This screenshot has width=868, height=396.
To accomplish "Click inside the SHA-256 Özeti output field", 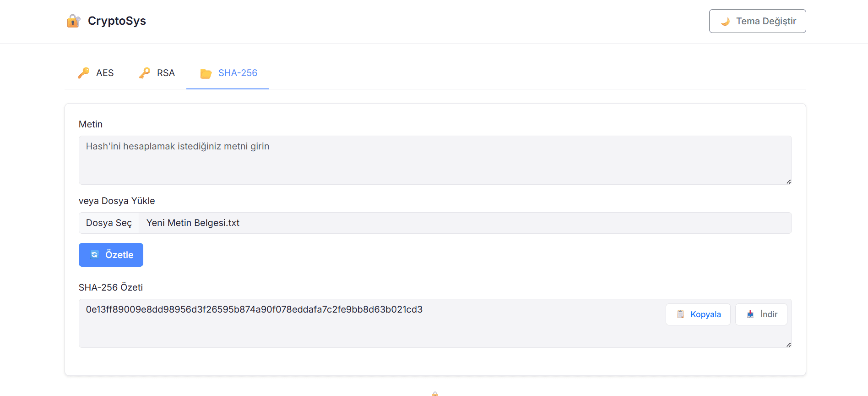I will (x=435, y=323).
